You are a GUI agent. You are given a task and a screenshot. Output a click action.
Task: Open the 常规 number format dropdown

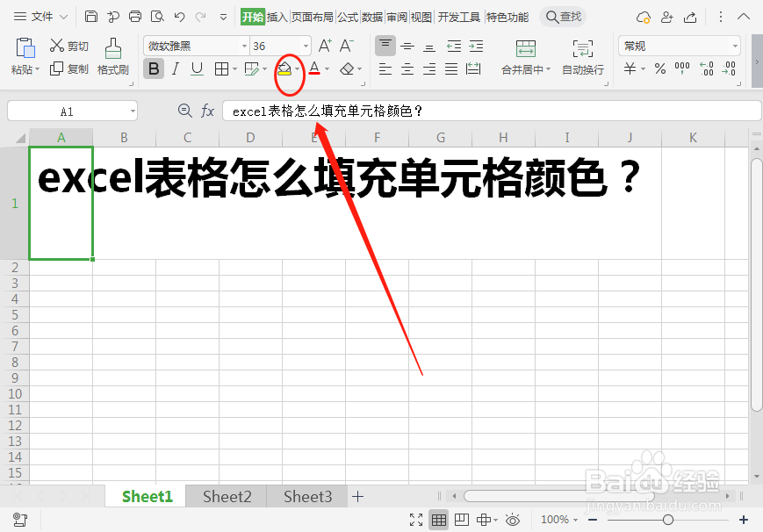(735, 47)
